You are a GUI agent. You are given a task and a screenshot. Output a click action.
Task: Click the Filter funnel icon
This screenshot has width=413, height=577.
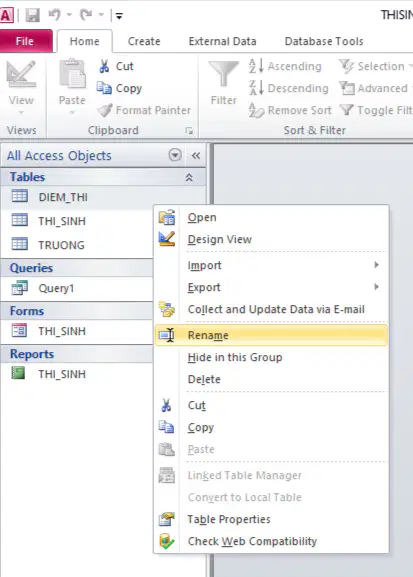coord(223,75)
